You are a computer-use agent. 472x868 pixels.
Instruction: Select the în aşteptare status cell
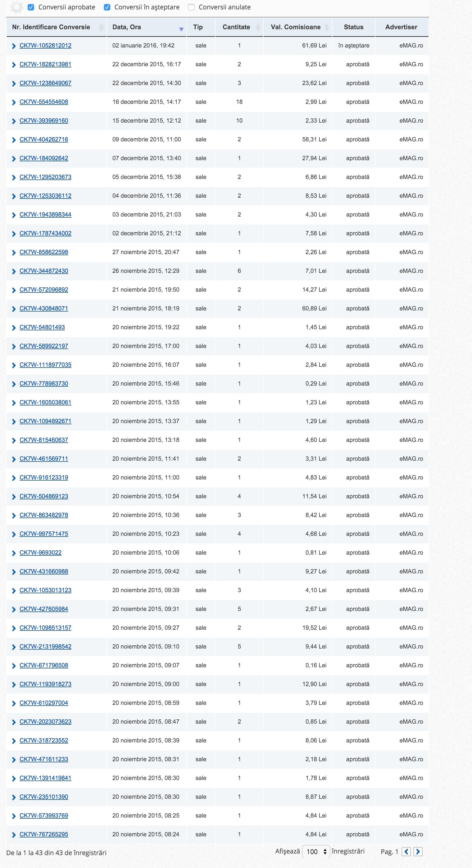pos(354,46)
